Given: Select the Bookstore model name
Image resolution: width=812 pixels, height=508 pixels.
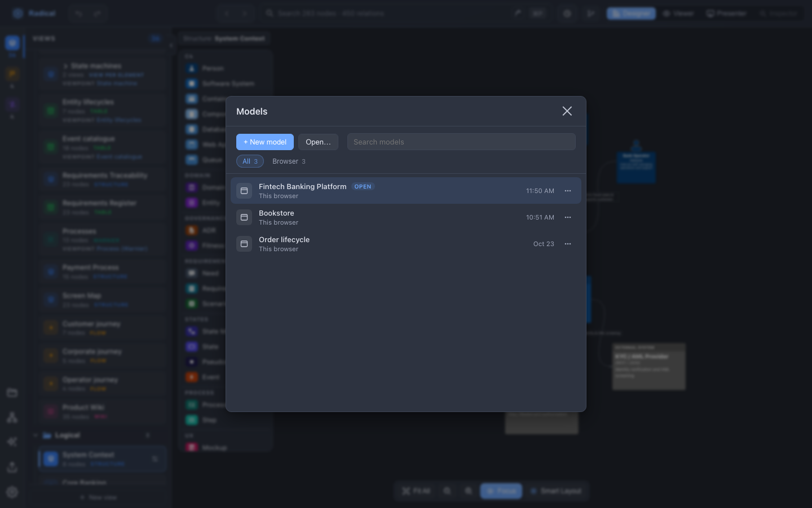Looking at the screenshot, I should [x=276, y=213].
